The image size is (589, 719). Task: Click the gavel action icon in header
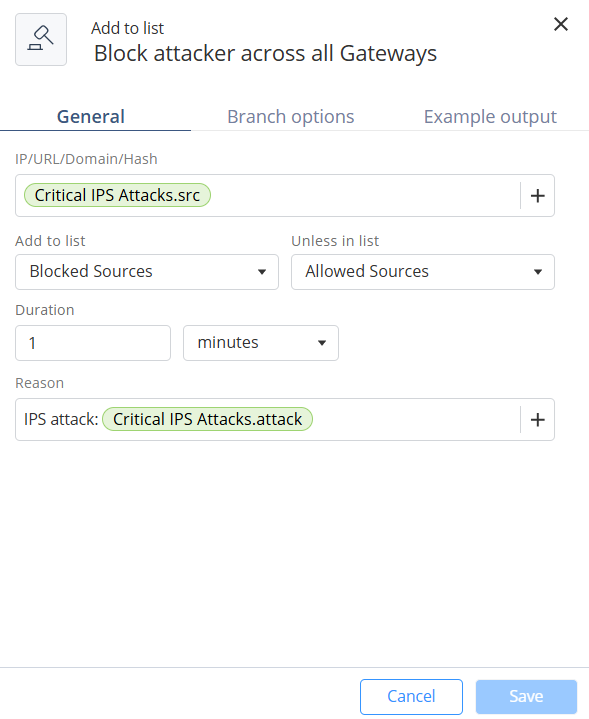tap(41, 39)
